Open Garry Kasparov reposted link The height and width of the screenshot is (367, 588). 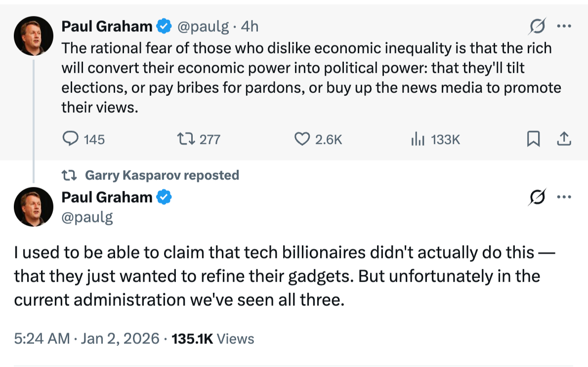pyautogui.click(x=162, y=175)
